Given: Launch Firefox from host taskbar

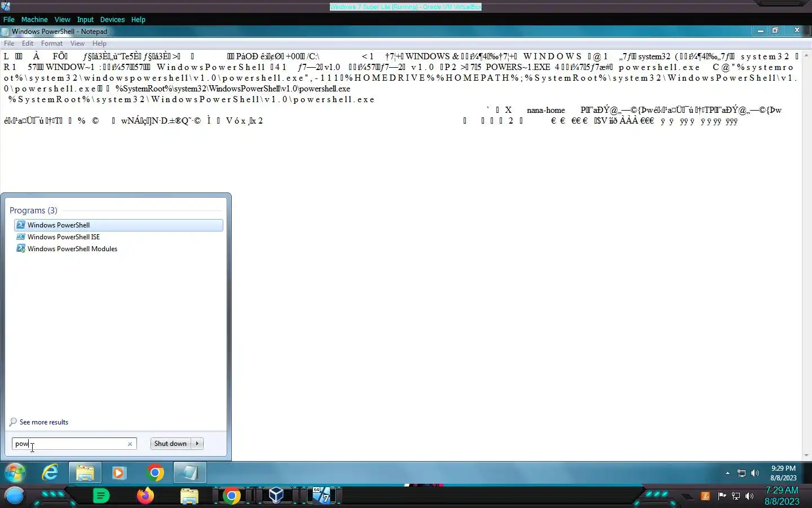Looking at the screenshot, I should (145, 496).
